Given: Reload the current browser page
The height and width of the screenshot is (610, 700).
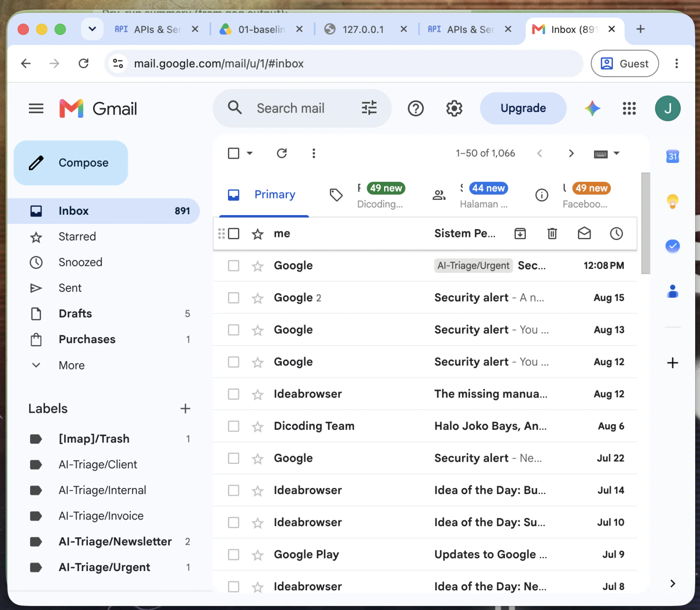Looking at the screenshot, I should point(84,63).
